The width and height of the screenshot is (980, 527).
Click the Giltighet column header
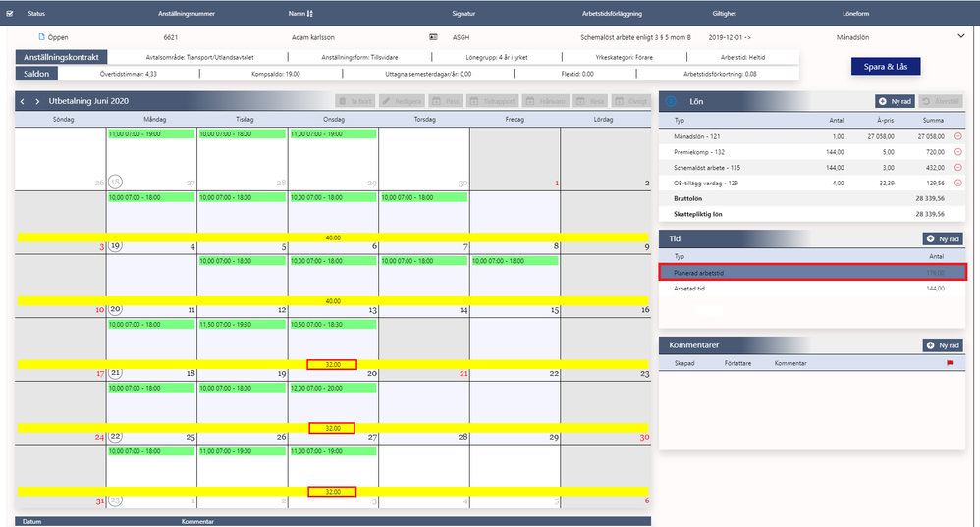coord(724,13)
